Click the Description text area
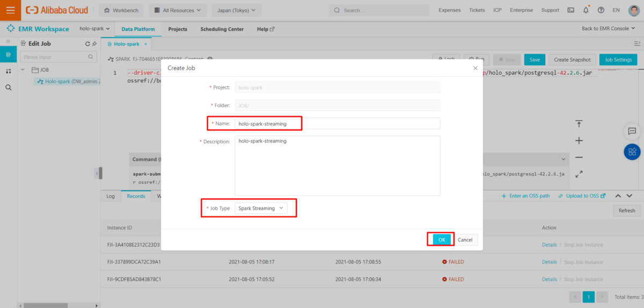The image size is (644, 308). point(337,166)
